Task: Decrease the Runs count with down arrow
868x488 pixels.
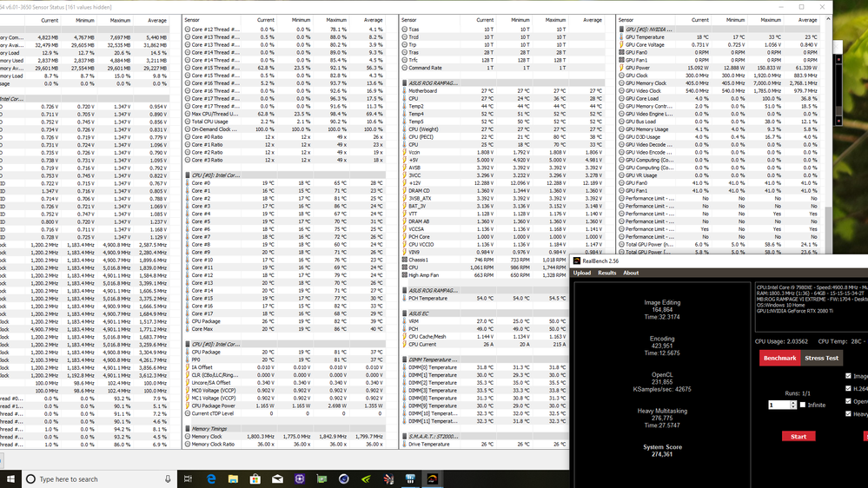Action: click(793, 407)
